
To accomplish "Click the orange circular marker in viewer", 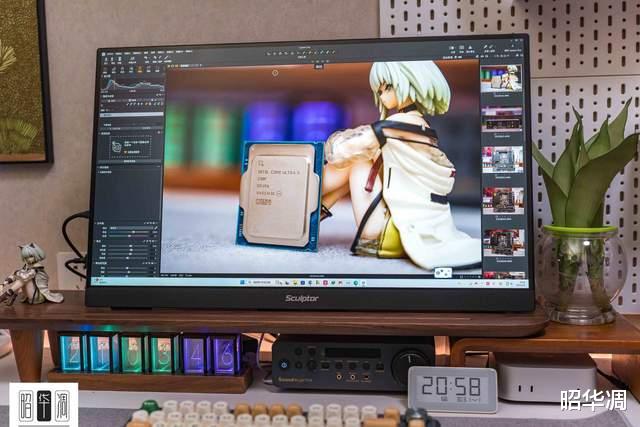I will (275, 73).
